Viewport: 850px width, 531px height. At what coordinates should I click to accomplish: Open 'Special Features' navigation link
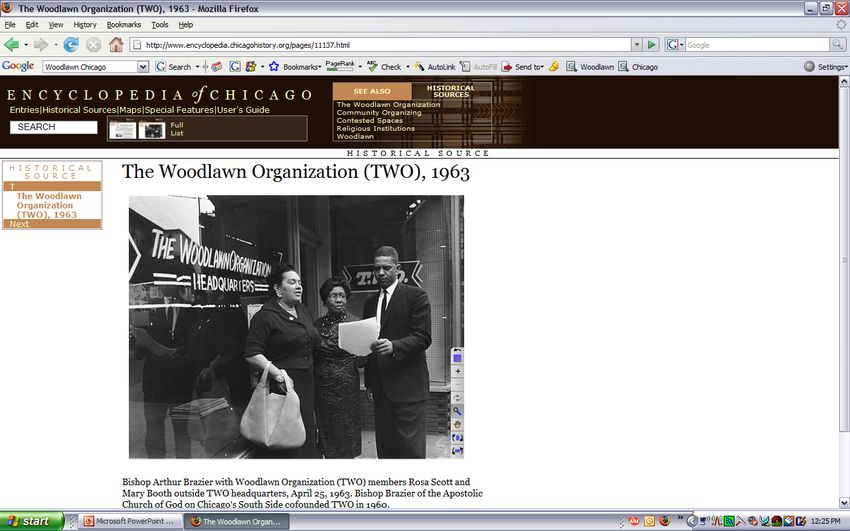point(179,109)
